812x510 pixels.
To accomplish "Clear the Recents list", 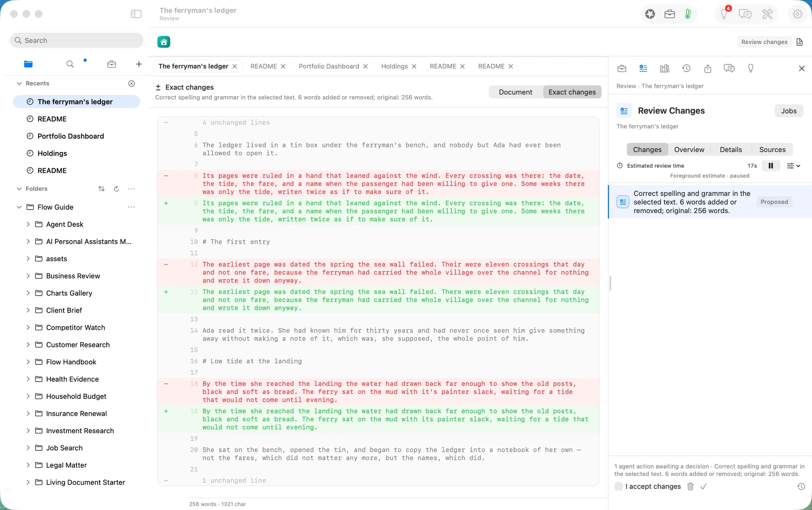I will pyautogui.click(x=132, y=83).
